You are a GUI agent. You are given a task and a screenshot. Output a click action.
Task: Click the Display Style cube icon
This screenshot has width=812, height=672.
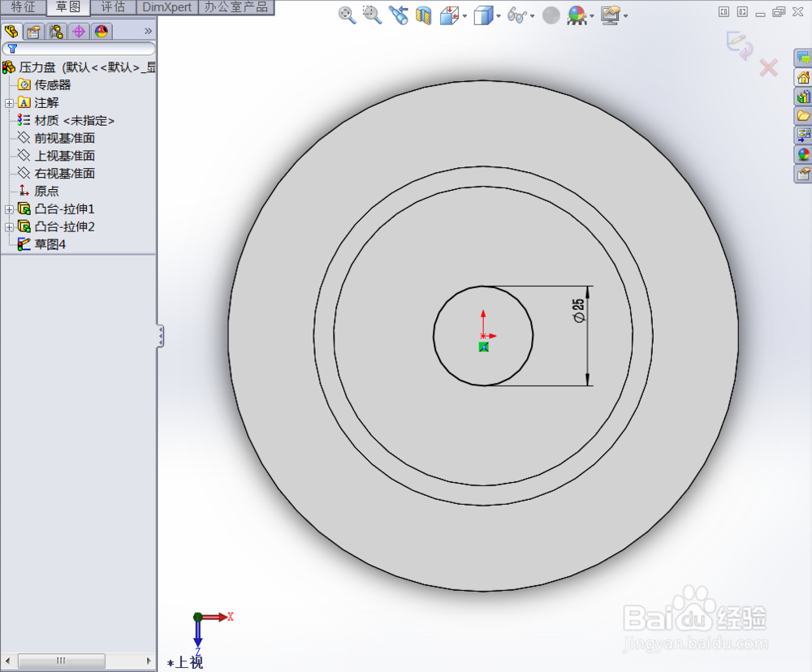483,15
